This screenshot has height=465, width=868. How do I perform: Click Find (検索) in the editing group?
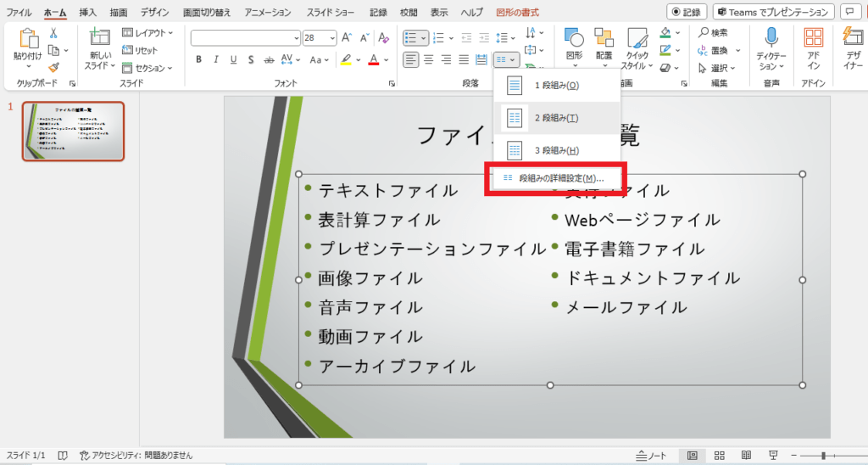(714, 33)
